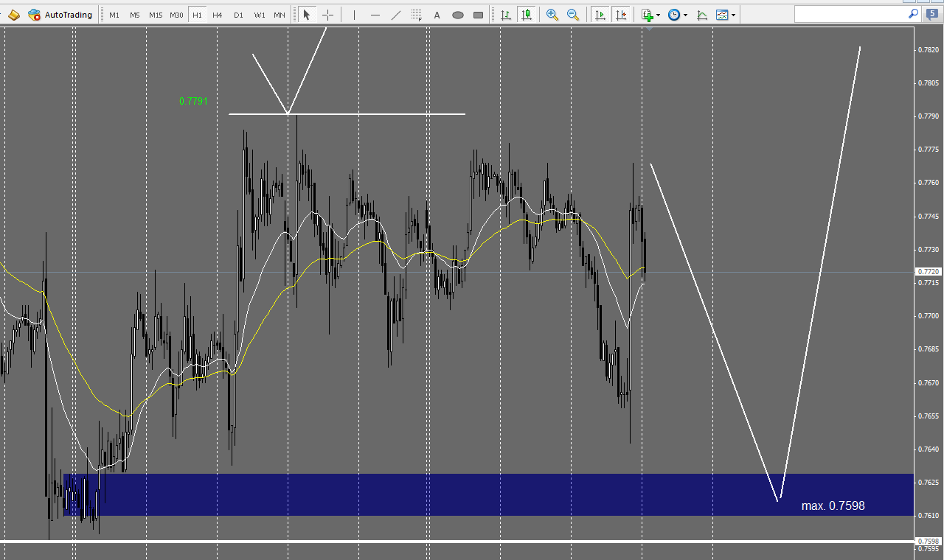The width and height of the screenshot is (944, 560).
Task: Enable chart auto scroll
Action: pyautogui.click(x=600, y=14)
